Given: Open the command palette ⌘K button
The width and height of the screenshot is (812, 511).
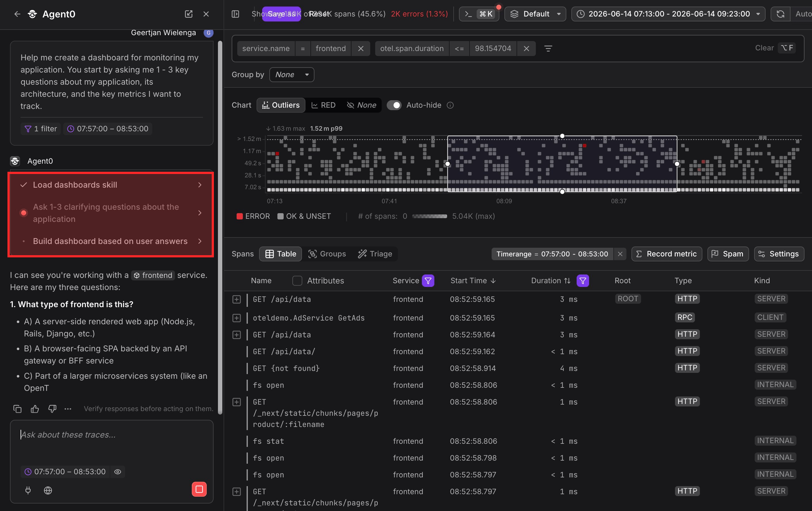Looking at the screenshot, I should click(x=479, y=14).
